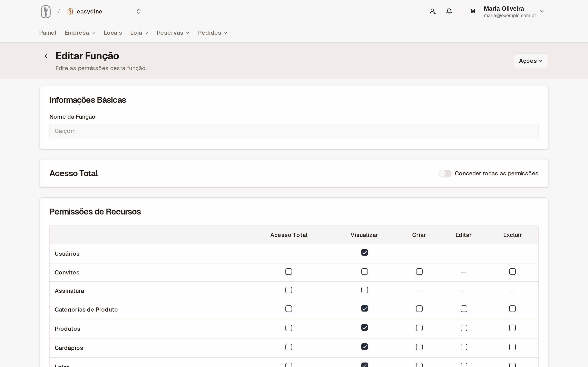Uncheck Visualizar for Usuários
This screenshot has height=367, width=588.
364,252
